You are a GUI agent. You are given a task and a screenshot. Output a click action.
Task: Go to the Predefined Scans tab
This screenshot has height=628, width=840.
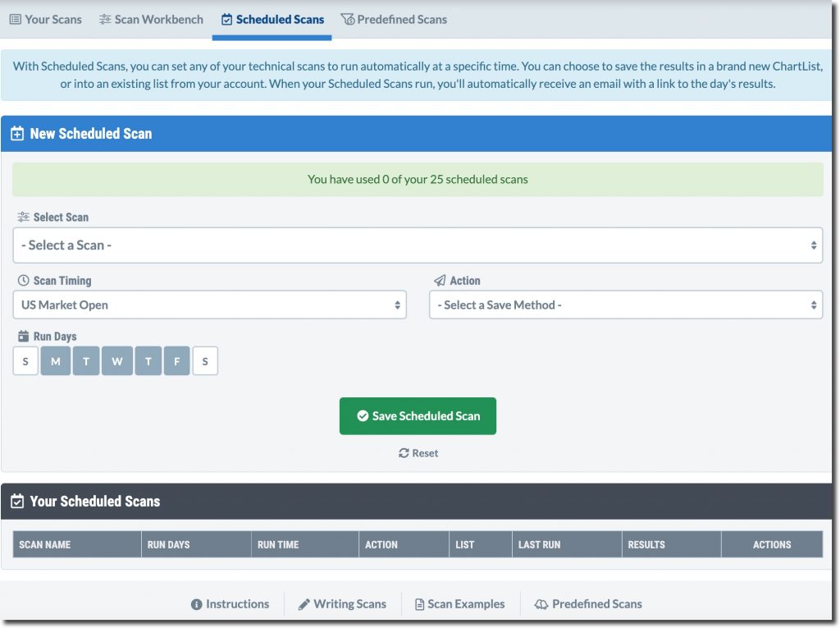tap(394, 20)
